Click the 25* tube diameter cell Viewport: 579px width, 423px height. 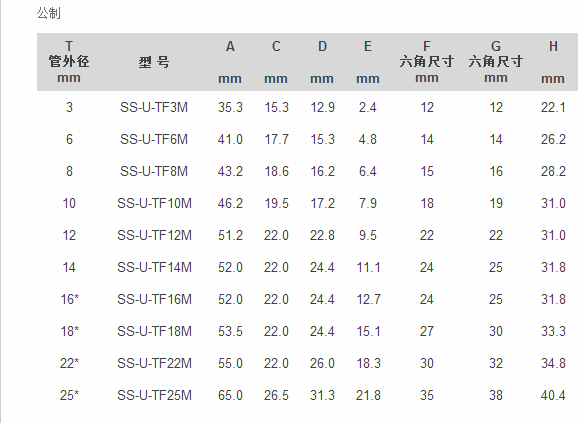click(x=69, y=395)
